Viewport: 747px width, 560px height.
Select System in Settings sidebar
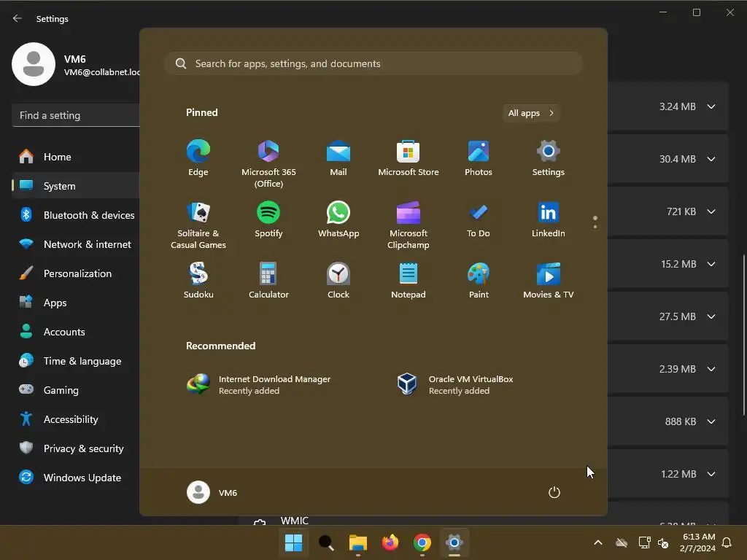coord(76,186)
